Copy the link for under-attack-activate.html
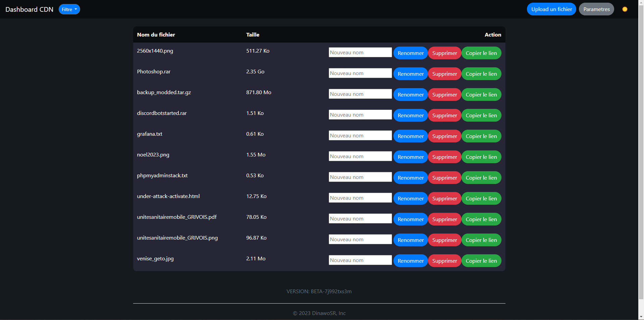 tap(481, 199)
